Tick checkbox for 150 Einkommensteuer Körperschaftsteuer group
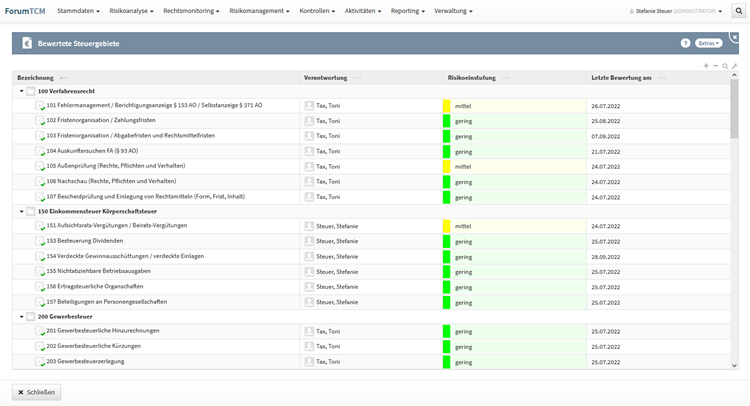The image size is (750, 406). 31,212
